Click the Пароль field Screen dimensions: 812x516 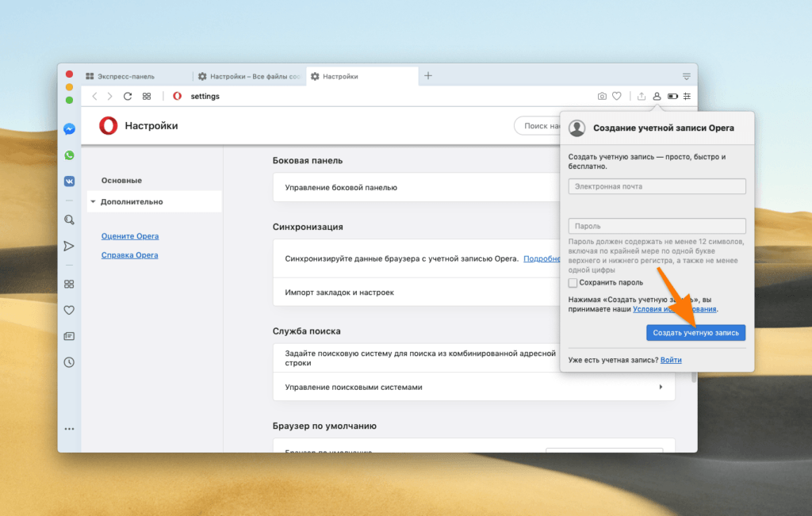(x=657, y=226)
